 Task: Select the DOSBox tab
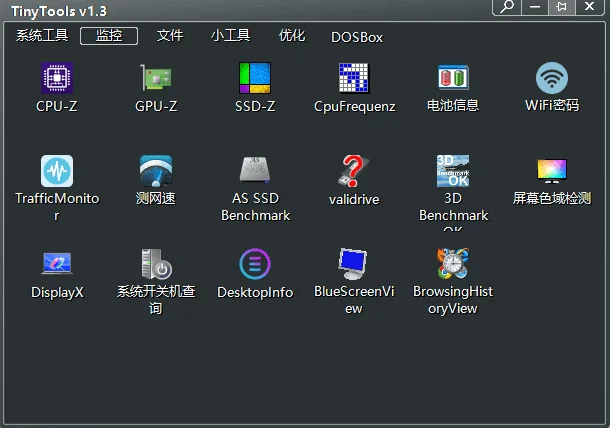[x=357, y=37]
